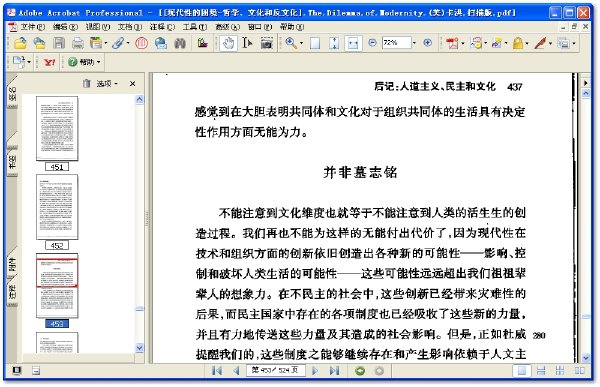Expand the Zoom tool dropdown arrow
The height and width of the screenshot is (387, 600).
(x=301, y=43)
